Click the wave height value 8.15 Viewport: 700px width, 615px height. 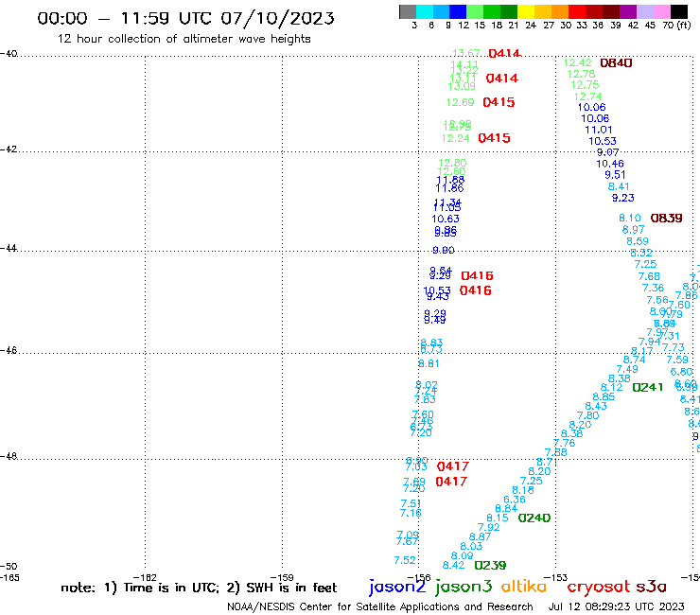pyautogui.click(x=498, y=518)
